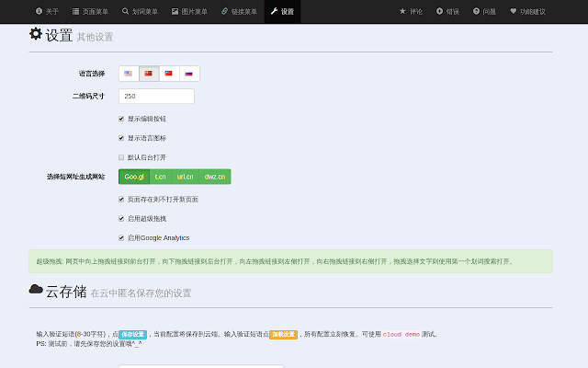The image size is (588, 368).
Task: Choose the US flag language
Action: pos(129,74)
